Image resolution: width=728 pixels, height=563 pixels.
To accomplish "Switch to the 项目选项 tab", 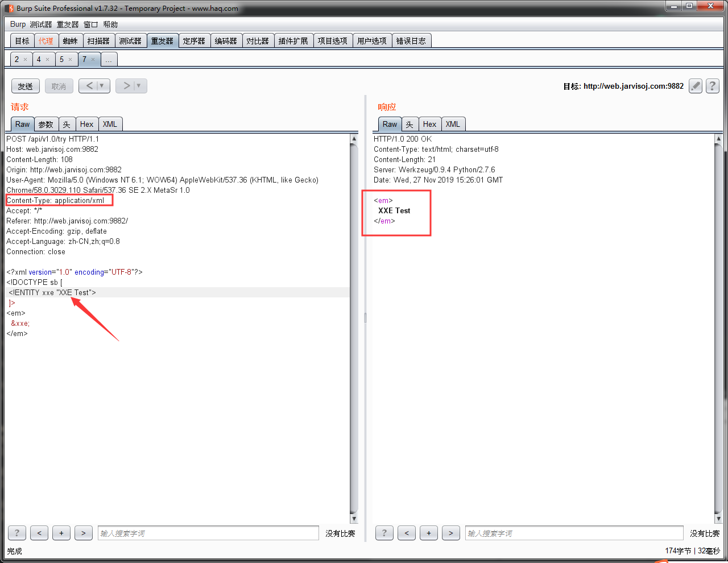I will point(333,41).
